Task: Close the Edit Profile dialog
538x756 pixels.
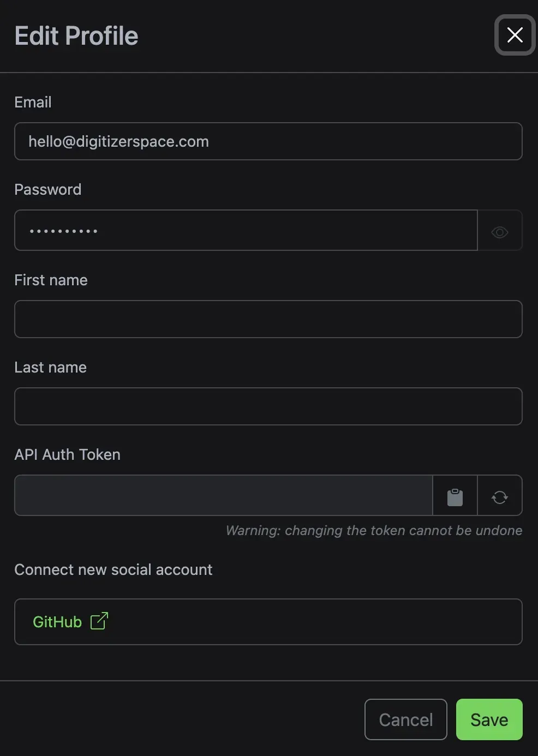Action: (x=515, y=35)
